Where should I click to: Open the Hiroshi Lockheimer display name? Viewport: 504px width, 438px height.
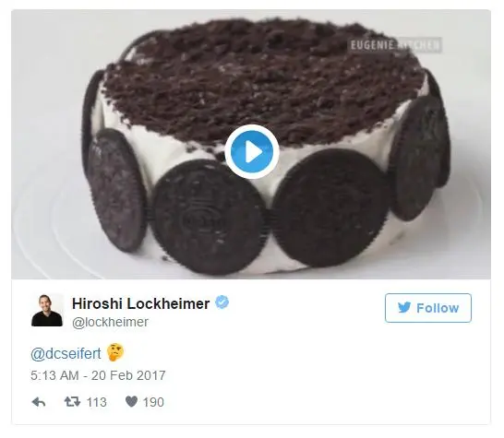[141, 303]
